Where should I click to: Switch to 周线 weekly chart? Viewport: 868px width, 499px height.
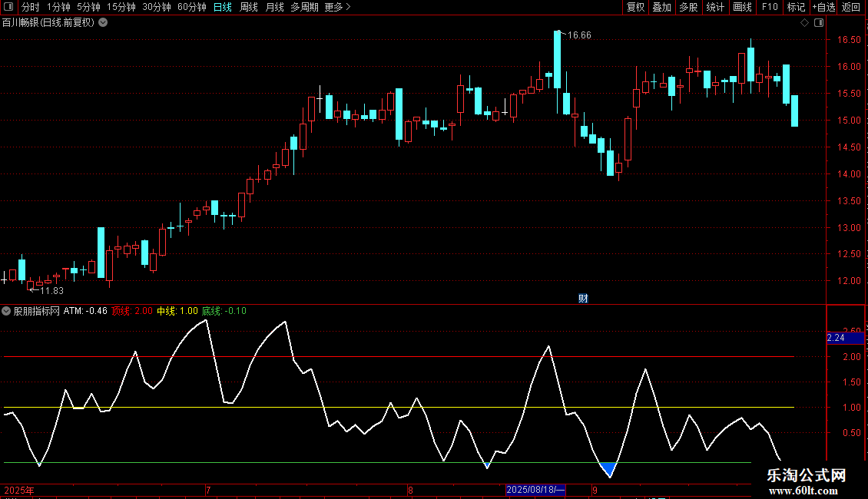(x=249, y=7)
